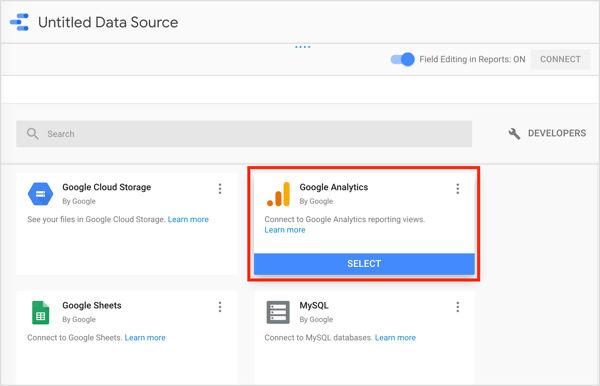This screenshot has width=600, height=386.
Task: Click the four-dot drag handle above toolbar
Action: pyautogui.click(x=303, y=47)
